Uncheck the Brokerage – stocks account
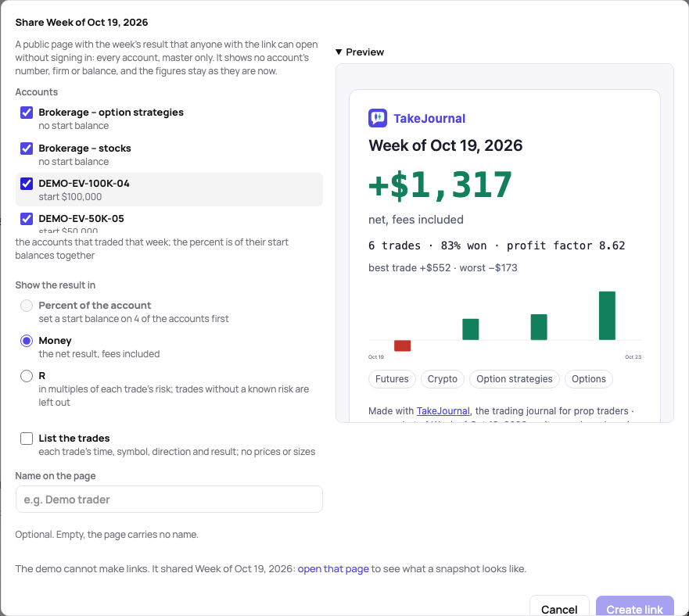This screenshot has height=616, width=689. [27, 149]
